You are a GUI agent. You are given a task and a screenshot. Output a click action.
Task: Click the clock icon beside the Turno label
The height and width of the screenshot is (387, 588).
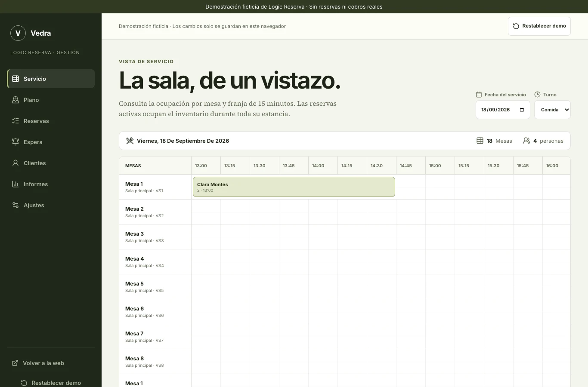click(x=537, y=95)
